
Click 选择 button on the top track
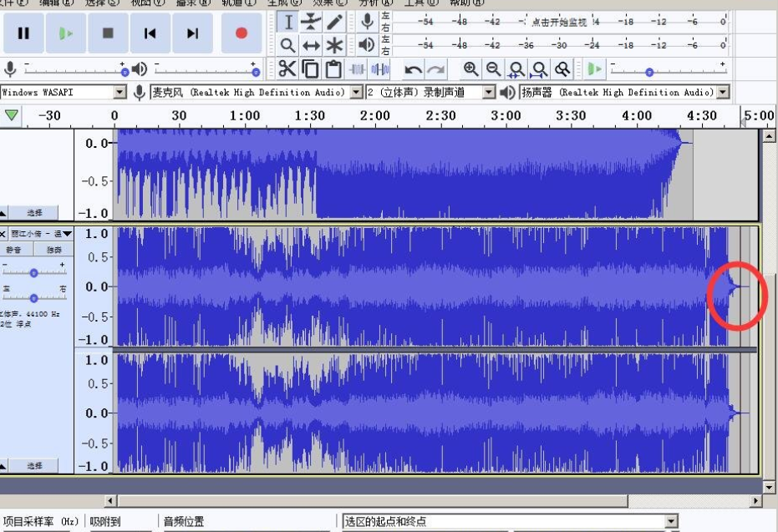34,213
